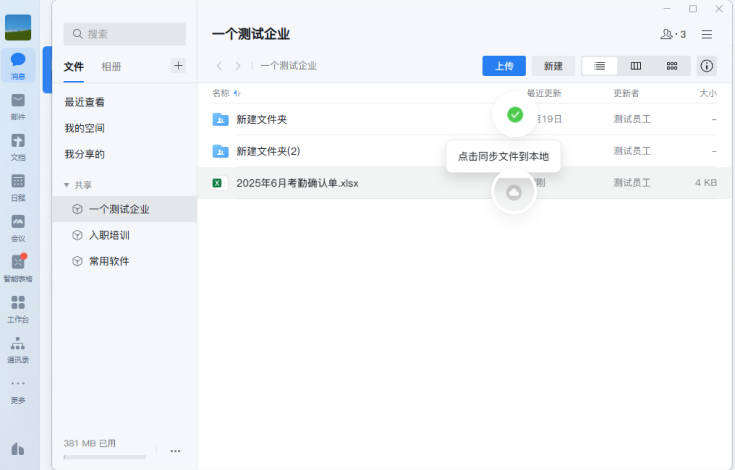The width and height of the screenshot is (735, 470).
Task: Open the Messages (消息) sidebar icon
Action: (18, 65)
